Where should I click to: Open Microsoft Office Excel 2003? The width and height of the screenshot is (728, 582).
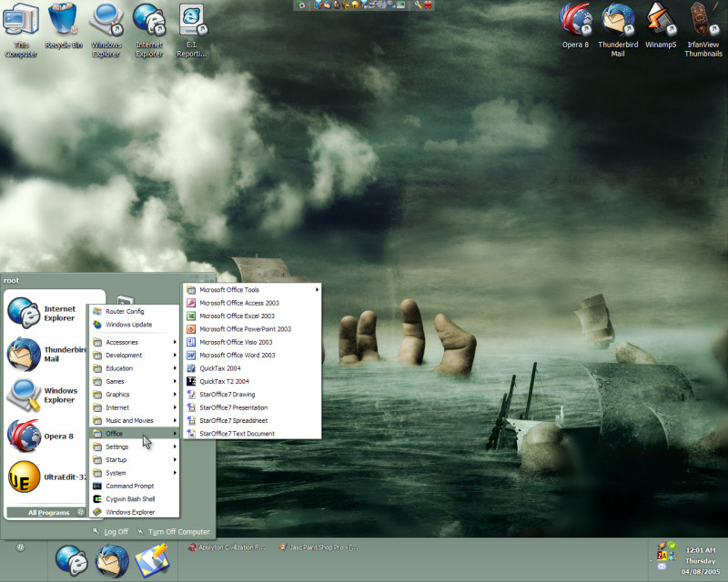point(237,316)
